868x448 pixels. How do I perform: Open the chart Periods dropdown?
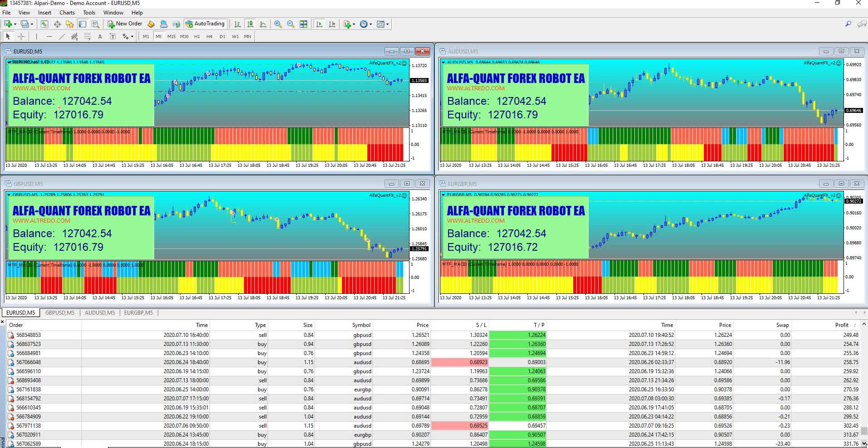point(365,24)
